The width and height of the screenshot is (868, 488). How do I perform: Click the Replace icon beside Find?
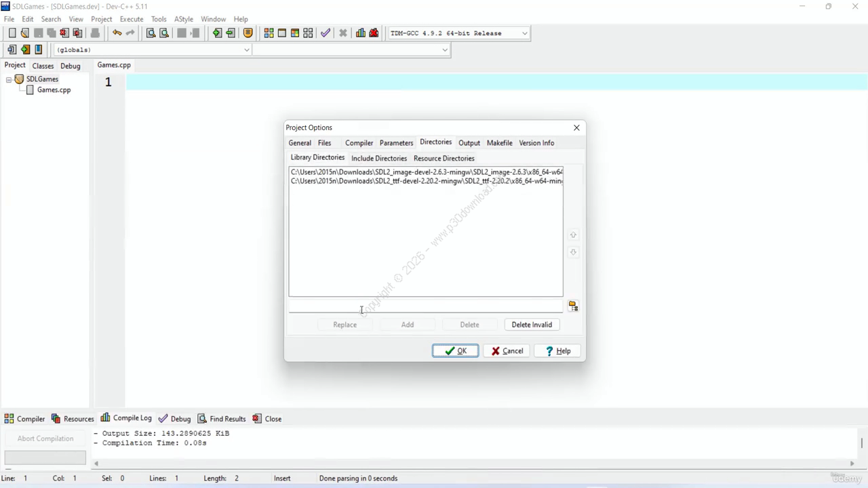tap(164, 33)
